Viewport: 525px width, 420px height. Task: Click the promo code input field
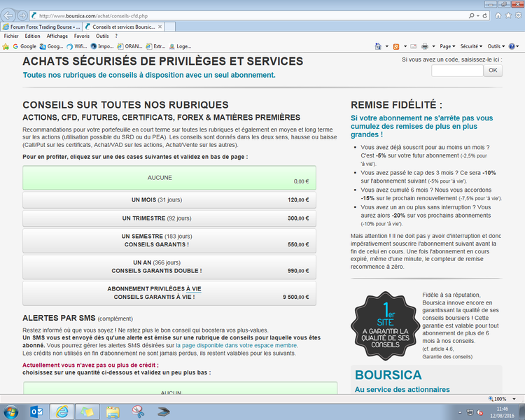click(456, 70)
